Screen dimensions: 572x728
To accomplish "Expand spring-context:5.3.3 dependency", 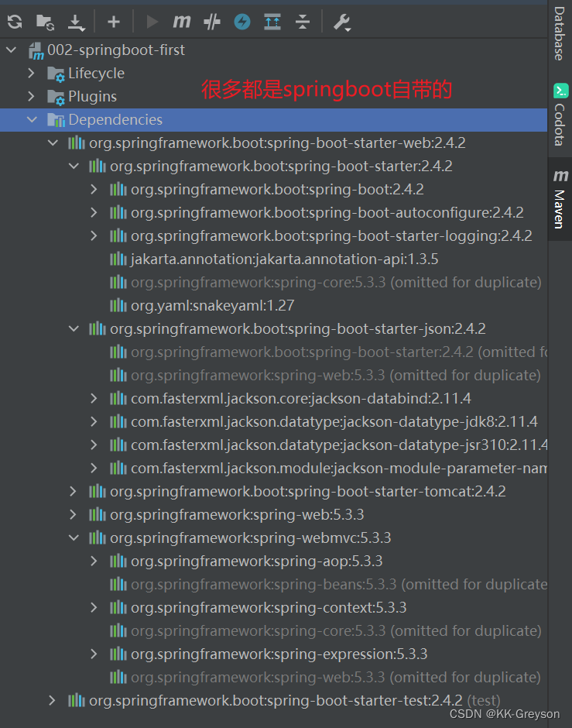I will pyautogui.click(x=94, y=607).
